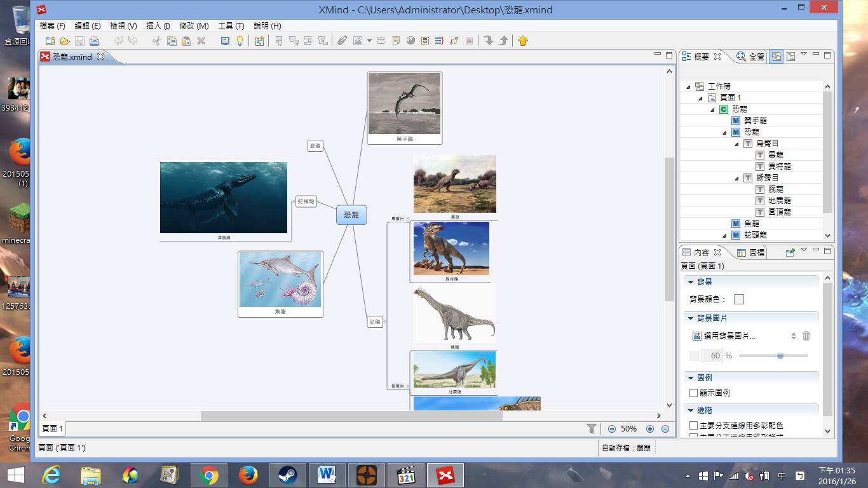Image resolution: width=868 pixels, height=488 pixels.
Task: Collapse the 鳥臀目 node in outline tree
Action: 736,144
